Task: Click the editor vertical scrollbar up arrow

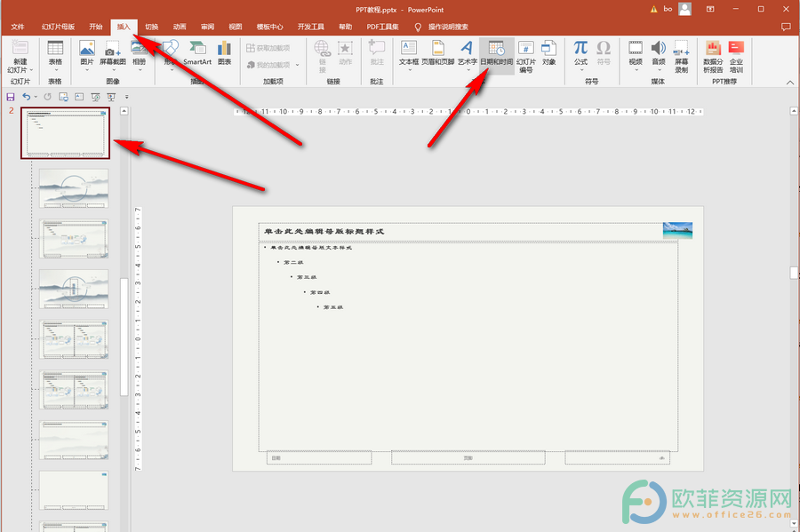Action: (x=794, y=111)
